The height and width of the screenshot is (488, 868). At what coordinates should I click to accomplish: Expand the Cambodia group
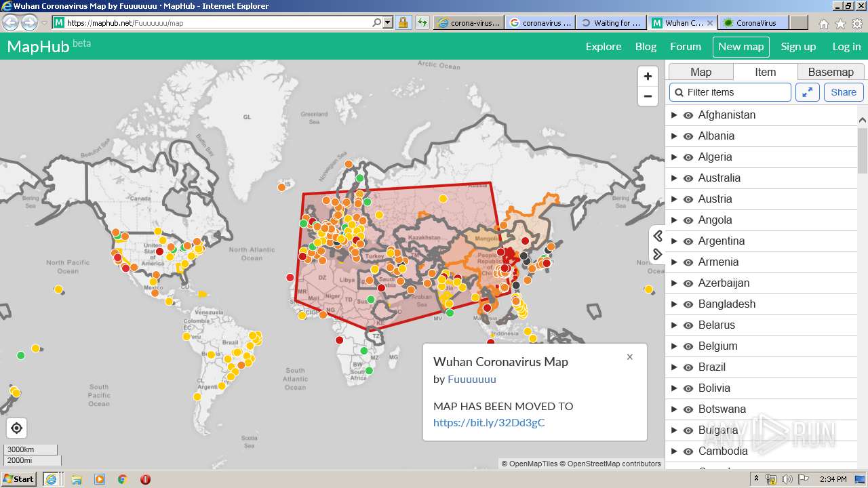[674, 451]
